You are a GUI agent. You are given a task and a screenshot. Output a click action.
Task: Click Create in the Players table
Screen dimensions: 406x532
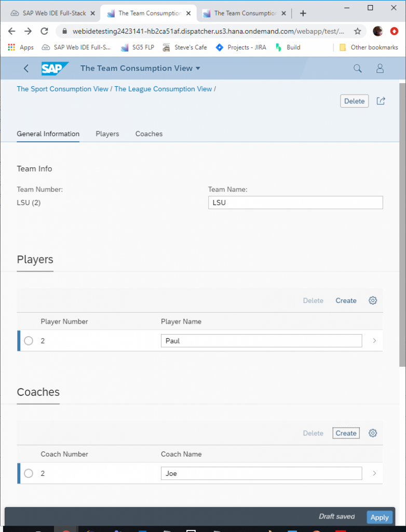346,301
